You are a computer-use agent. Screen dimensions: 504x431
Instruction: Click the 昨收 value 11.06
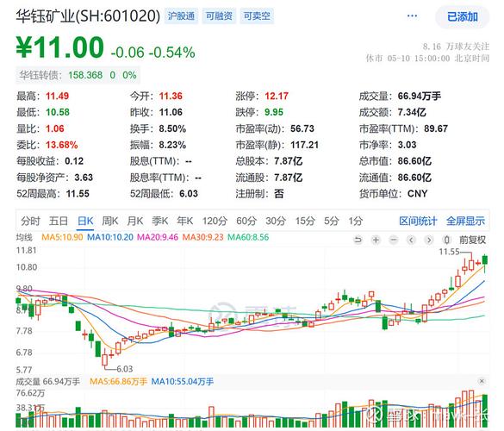[x=171, y=112]
